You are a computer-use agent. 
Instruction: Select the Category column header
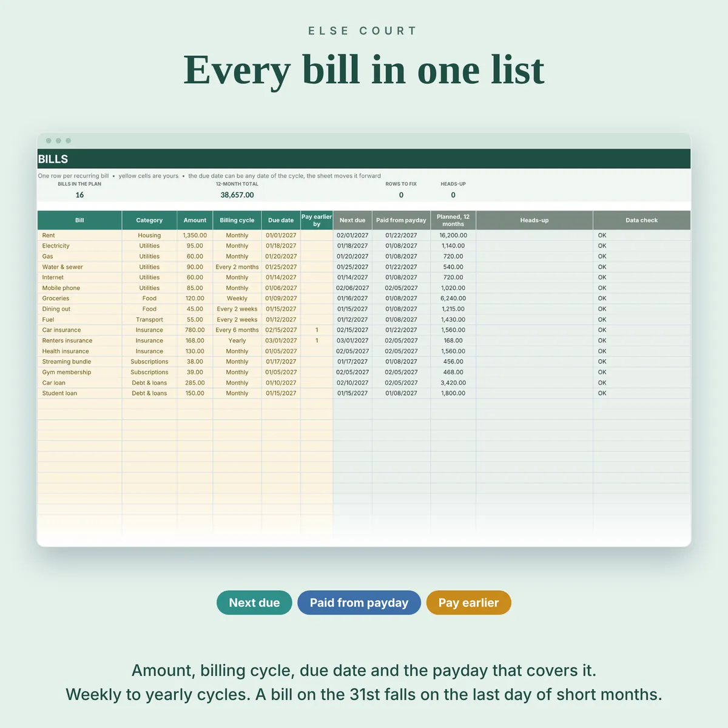[149, 220]
